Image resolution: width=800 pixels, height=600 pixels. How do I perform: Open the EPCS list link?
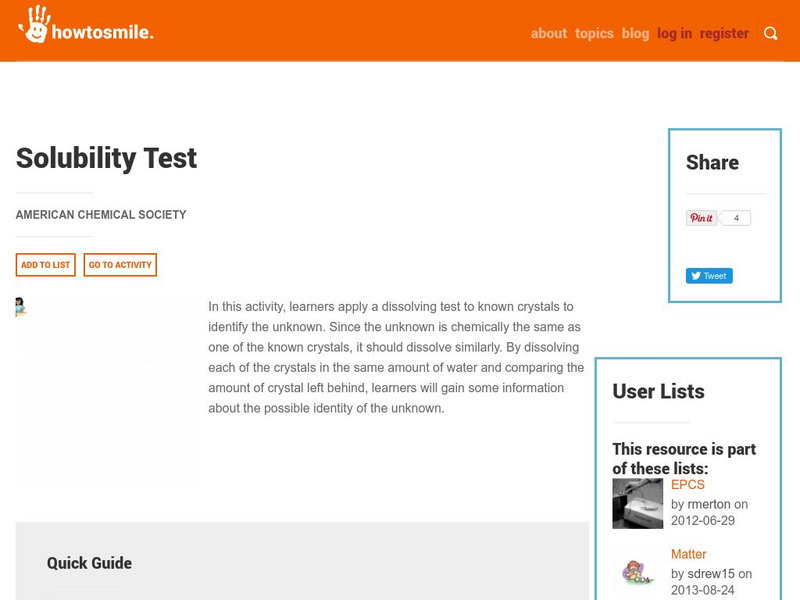coord(688,485)
